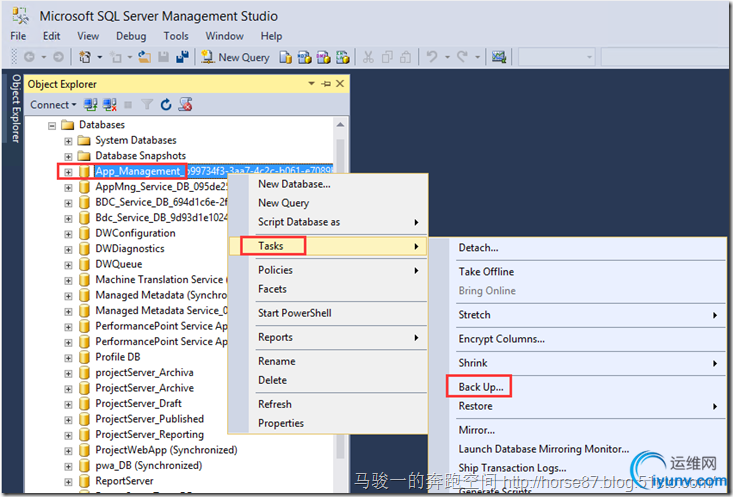Click the Redo toolbar icon
The width and height of the screenshot is (733, 497).
pos(462,57)
